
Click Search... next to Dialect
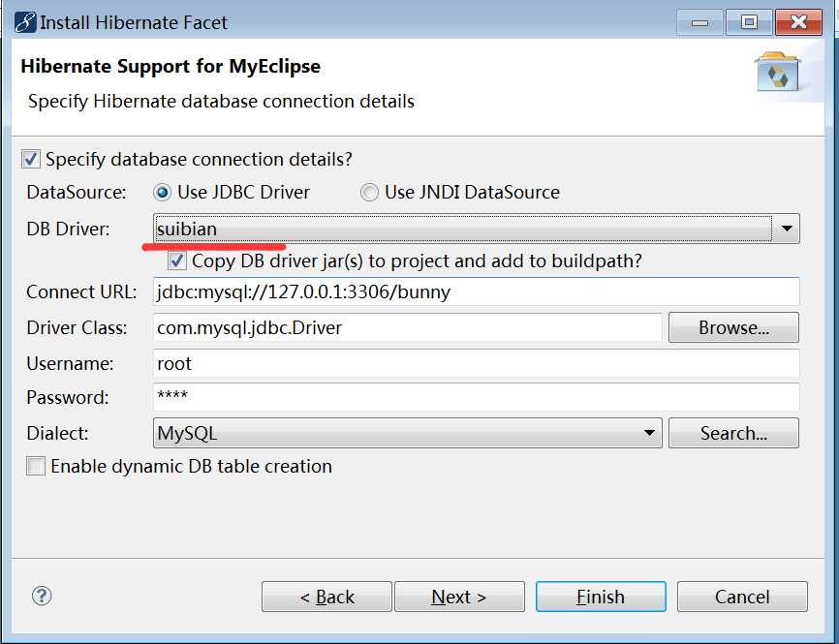[733, 433]
